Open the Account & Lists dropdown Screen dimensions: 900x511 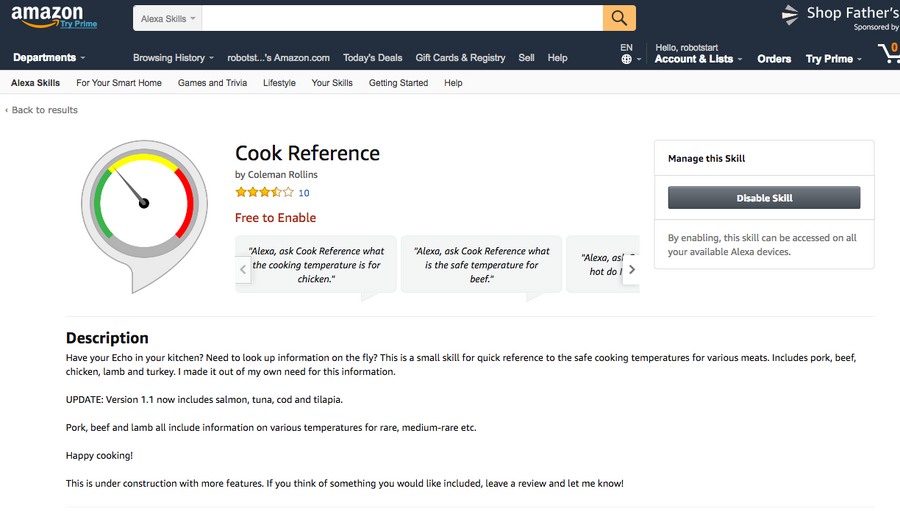pyautogui.click(x=698, y=59)
